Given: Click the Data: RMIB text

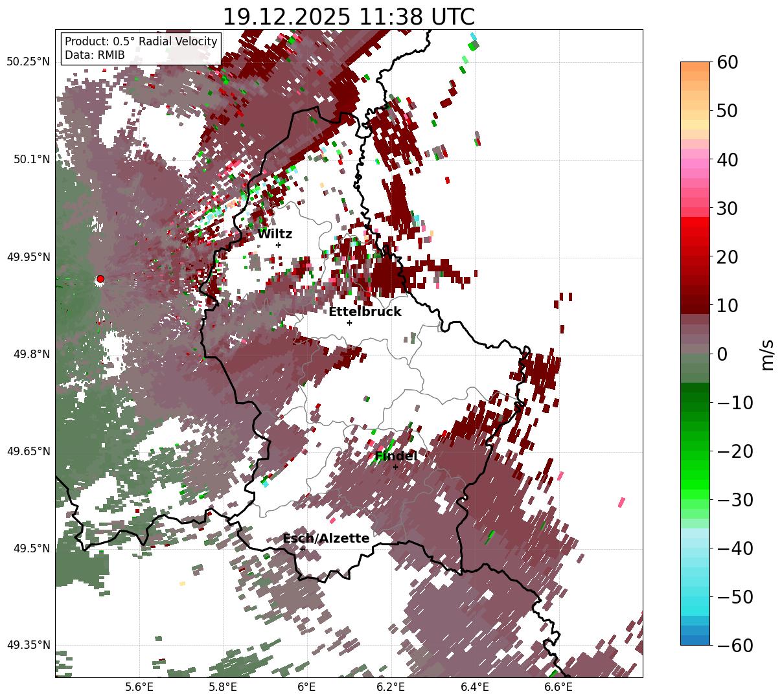Looking at the screenshot, I should [95, 55].
